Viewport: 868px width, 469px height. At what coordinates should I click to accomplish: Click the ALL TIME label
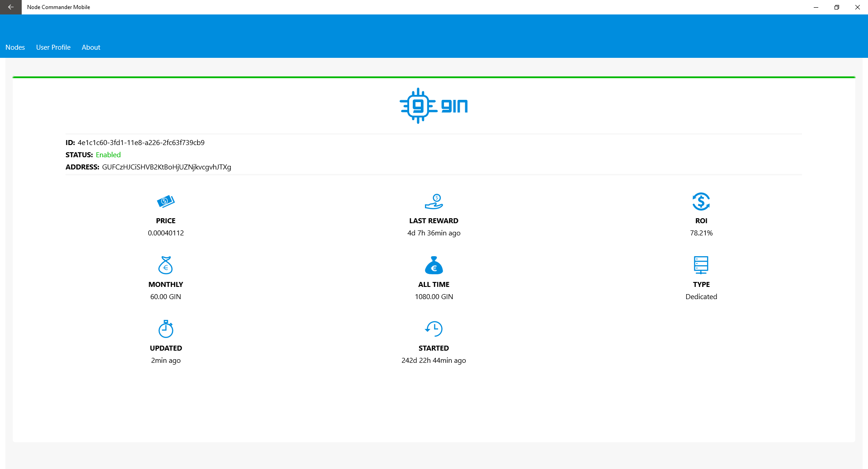pos(434,285)
